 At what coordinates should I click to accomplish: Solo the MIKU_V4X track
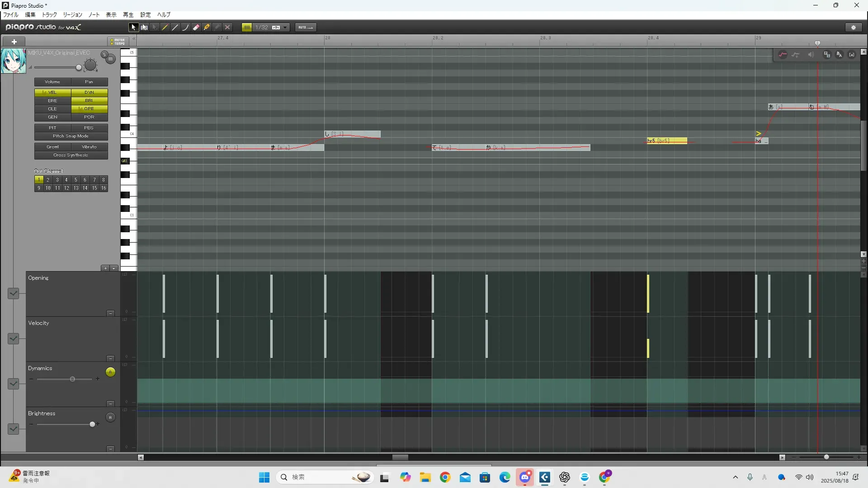tap(104, 55)
